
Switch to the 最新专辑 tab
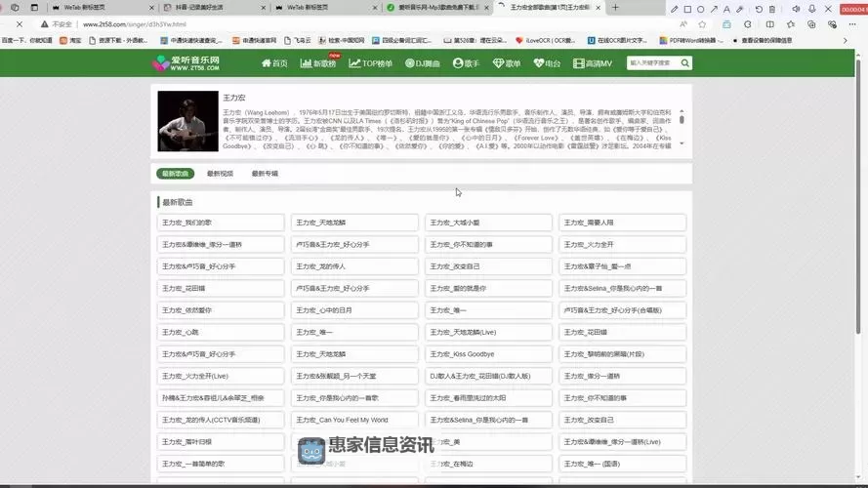pos(265,174)
